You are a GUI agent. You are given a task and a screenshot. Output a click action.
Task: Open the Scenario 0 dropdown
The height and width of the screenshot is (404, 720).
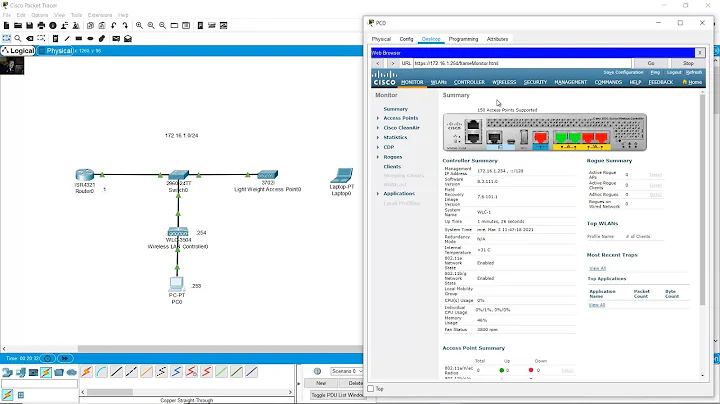click(347, 371)
